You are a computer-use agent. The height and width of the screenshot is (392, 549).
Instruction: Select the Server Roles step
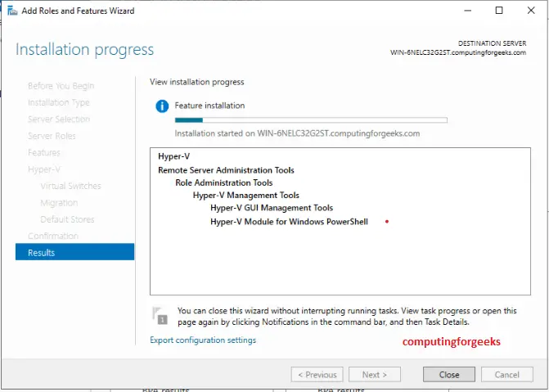(52, 136)
